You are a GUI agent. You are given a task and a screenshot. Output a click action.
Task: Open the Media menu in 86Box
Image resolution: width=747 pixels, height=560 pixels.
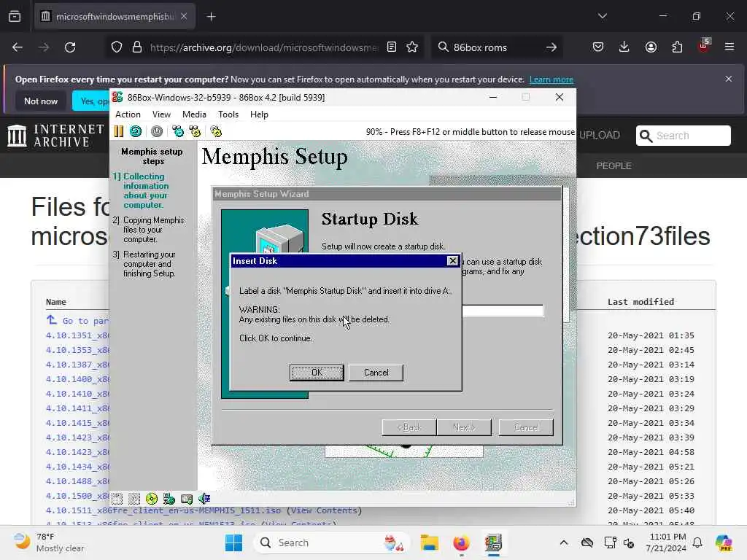[194, 114]
